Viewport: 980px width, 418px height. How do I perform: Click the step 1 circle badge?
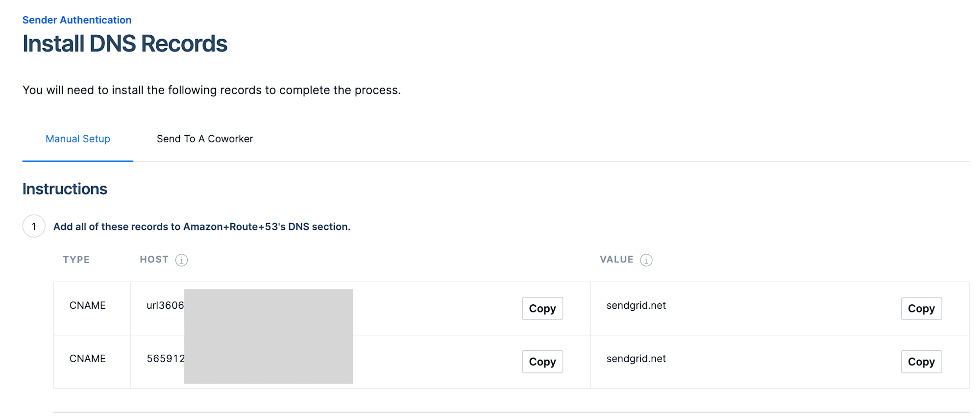point(34,226)
